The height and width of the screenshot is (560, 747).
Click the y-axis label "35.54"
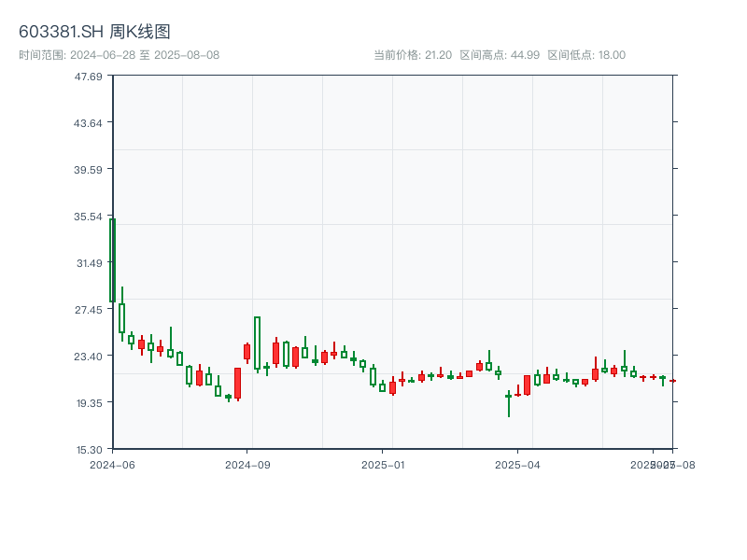point(88,217)
